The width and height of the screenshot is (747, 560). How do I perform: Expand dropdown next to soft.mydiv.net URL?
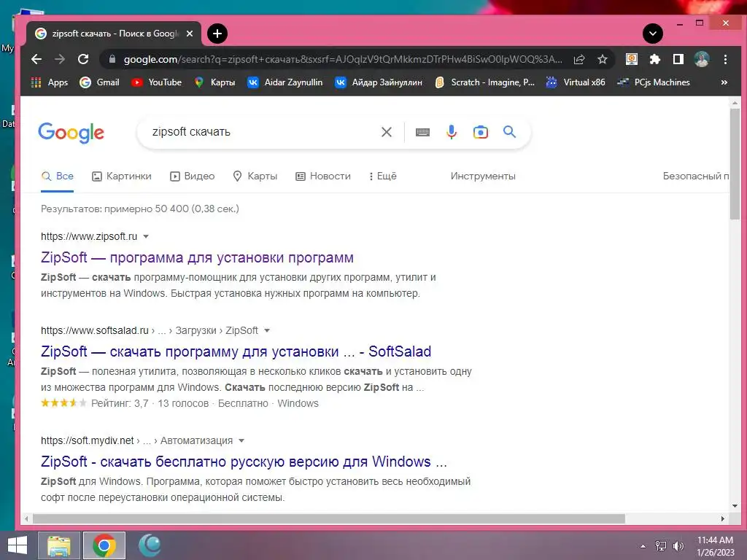point(241,441)
